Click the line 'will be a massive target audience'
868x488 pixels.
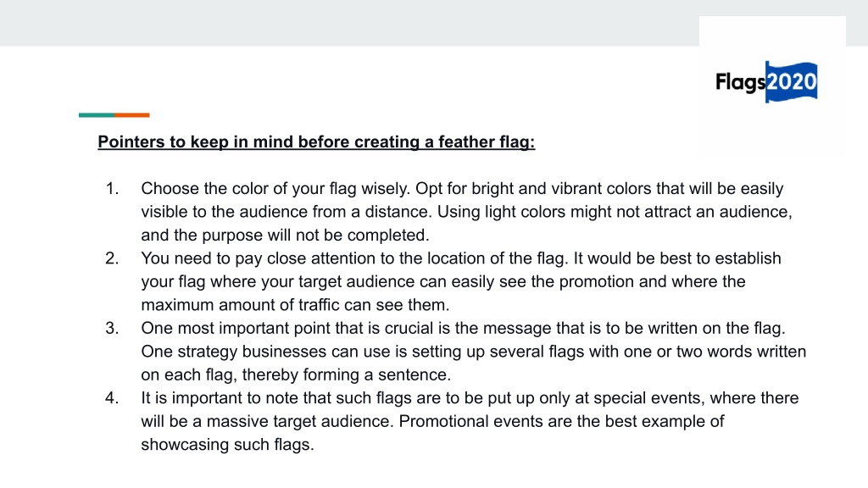click(432, 421)
